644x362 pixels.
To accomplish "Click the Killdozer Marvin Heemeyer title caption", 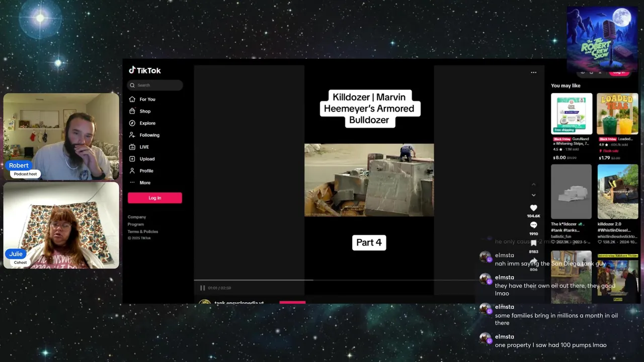I will point(369,109).
